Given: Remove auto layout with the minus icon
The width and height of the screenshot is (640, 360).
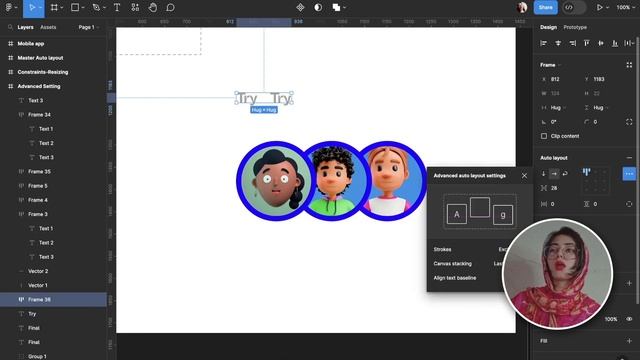Looking at the screenshot, I should [x=629, y=158].
